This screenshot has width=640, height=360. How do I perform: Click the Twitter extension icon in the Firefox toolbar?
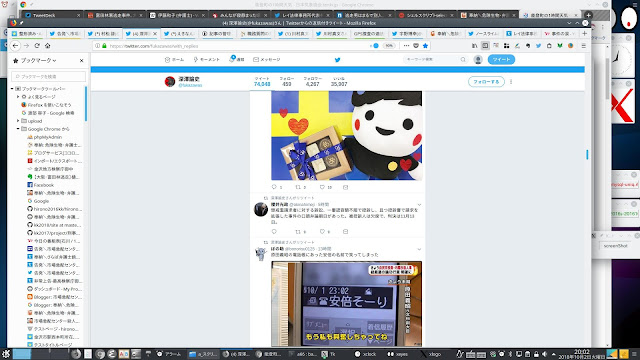tap(538, 46)
